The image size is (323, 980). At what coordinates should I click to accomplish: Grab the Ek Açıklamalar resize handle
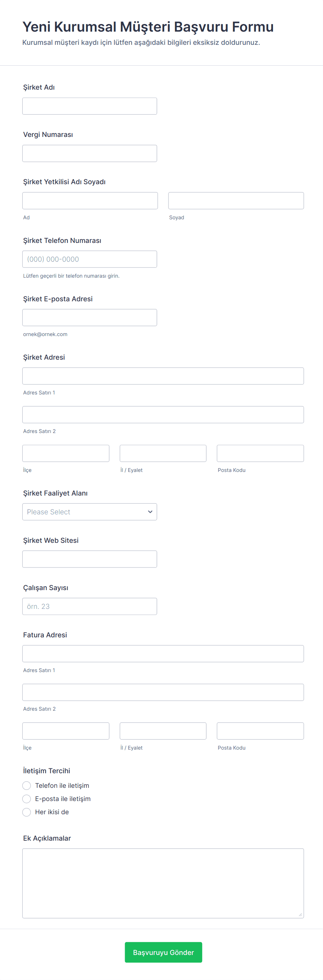point(300,915)
